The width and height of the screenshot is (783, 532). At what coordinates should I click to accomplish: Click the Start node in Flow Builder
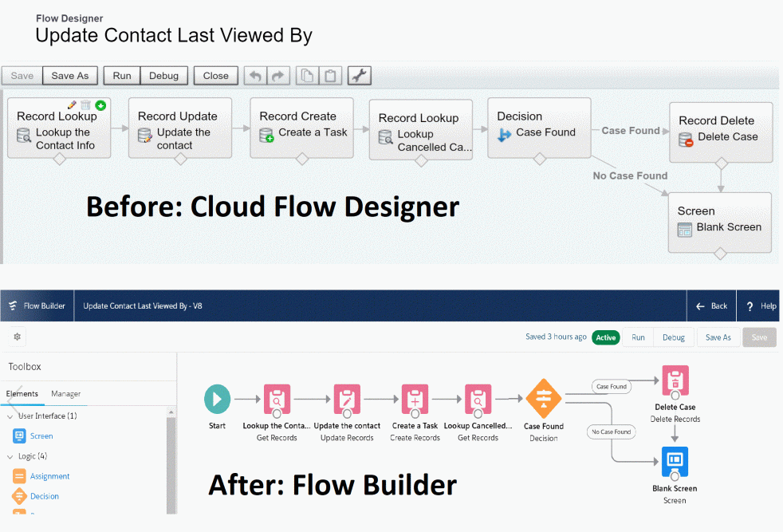[216, 400]
